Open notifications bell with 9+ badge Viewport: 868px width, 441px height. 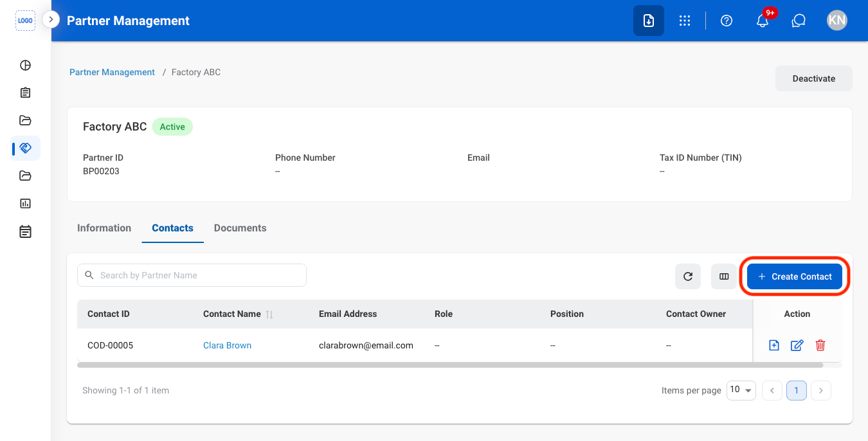pyautogui.click(x=763, y=20)
